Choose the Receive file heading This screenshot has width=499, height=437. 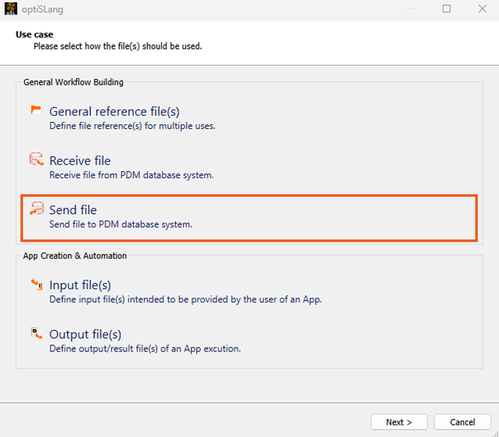[x=80, y=161]
